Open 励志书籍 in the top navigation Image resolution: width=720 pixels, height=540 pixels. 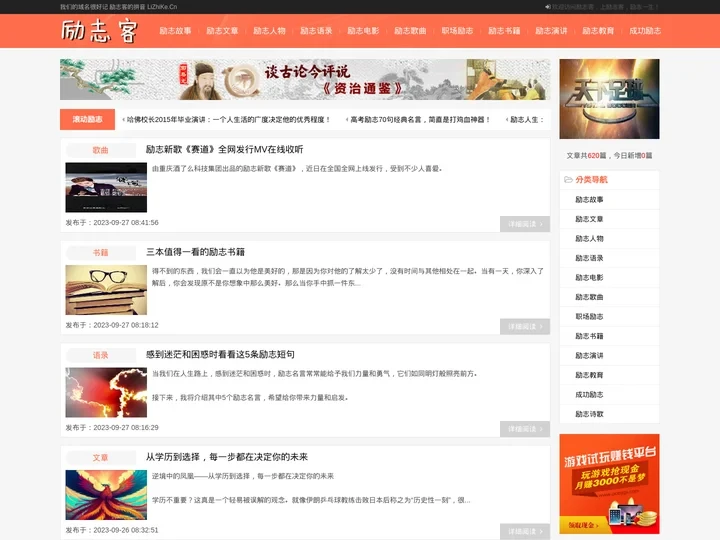504,31
